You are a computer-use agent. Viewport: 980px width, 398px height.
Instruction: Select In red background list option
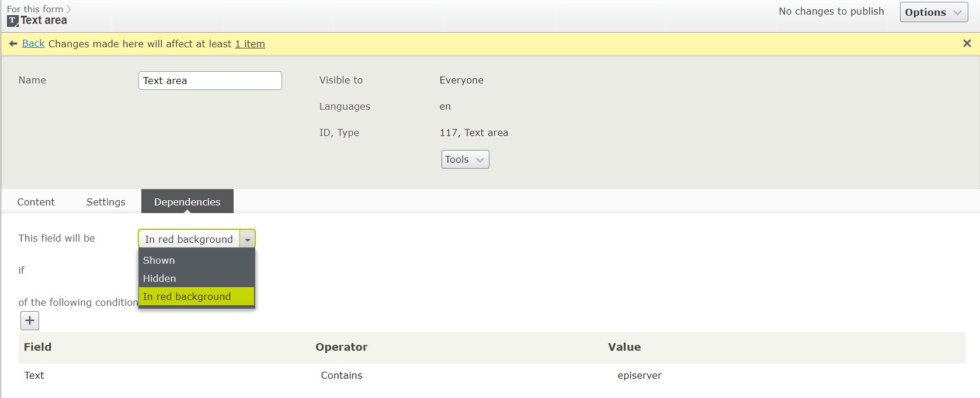pyautogui.click(x=187, y=296)
